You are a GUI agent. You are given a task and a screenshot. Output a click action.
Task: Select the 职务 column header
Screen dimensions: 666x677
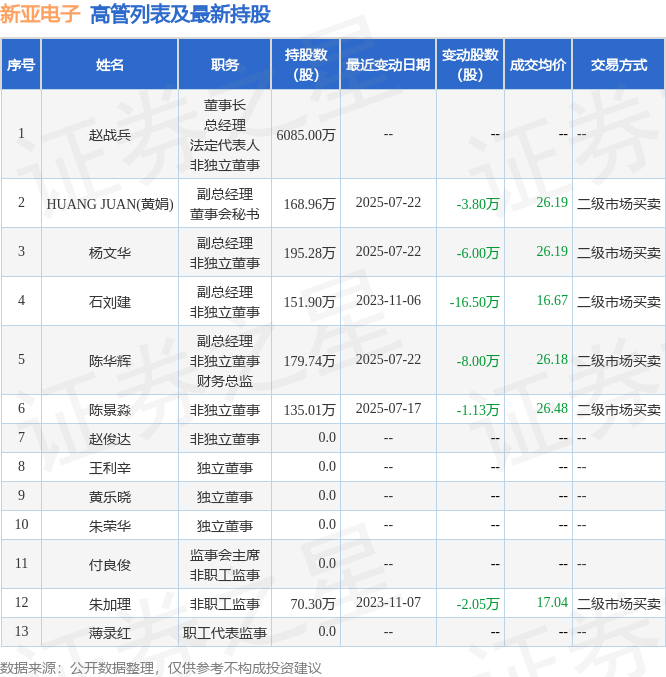(225, 65)
